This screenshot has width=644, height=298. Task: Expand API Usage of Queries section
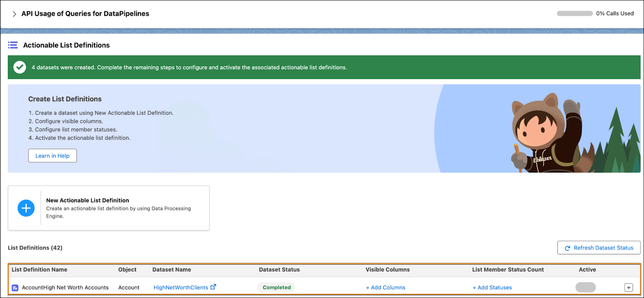coord(14,14)
